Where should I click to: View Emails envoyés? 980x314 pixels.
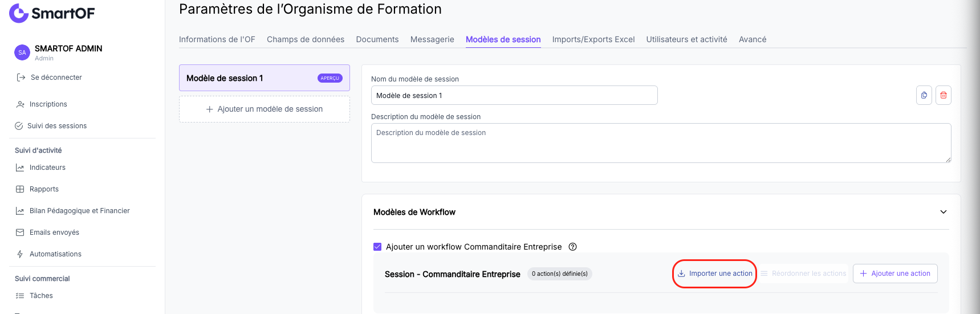tap(54, 233)
